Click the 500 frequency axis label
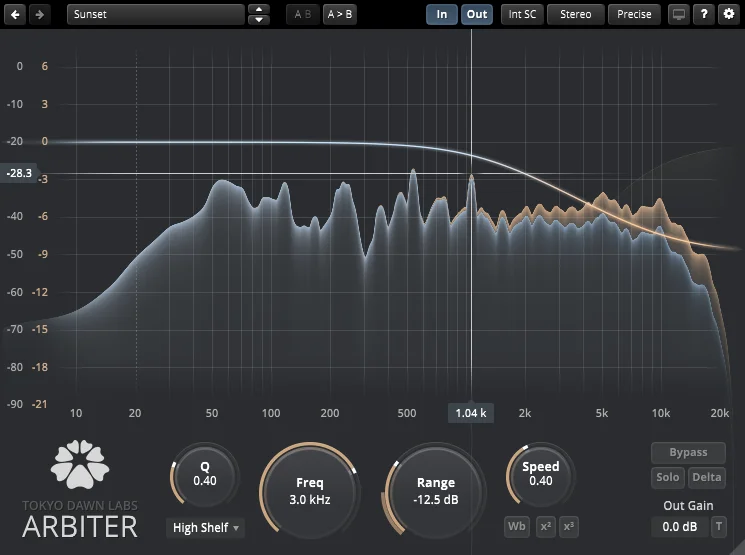Image resolution: width=745 pixels, height=555 pixels. pos(407,413)
